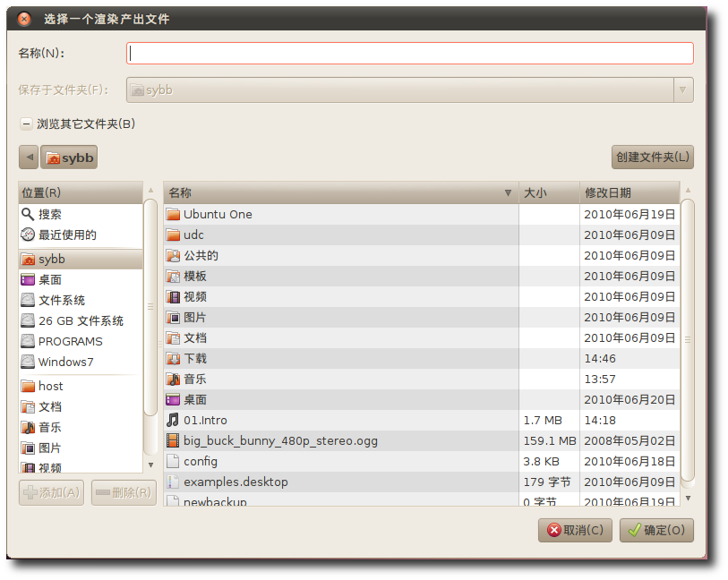The height and width of the screenshot is (580, 728).
Task: Click the purple desktop icon in places sidebar
Action: coord(28,279)
